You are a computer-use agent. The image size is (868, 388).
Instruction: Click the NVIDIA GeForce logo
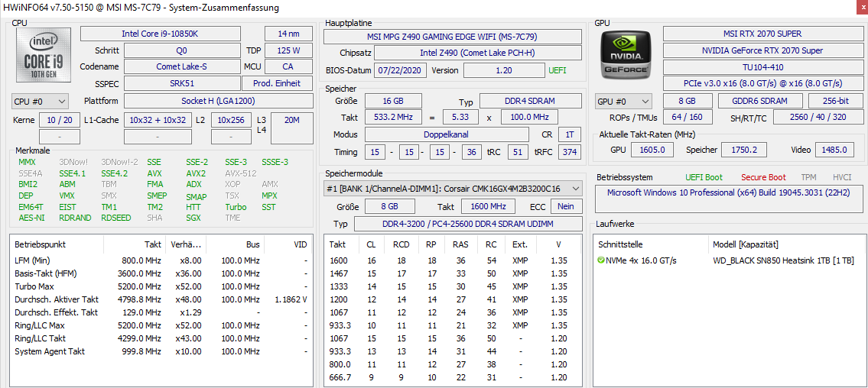[x=626, y=54]
